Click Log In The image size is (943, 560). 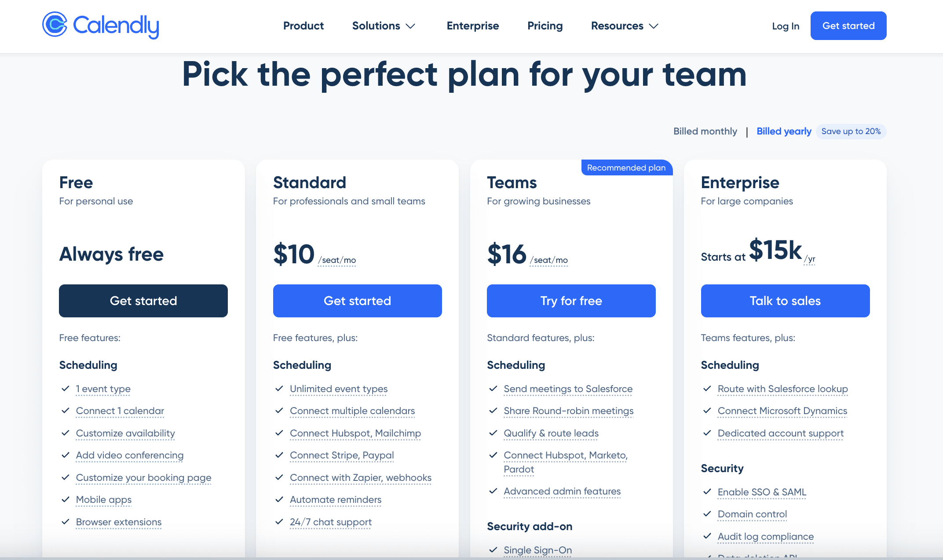(785, 25)
